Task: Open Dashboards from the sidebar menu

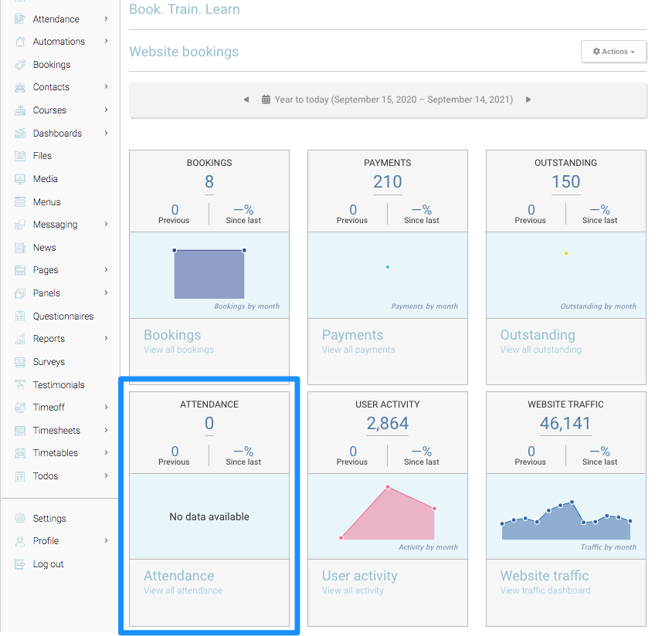Action: 57,134
